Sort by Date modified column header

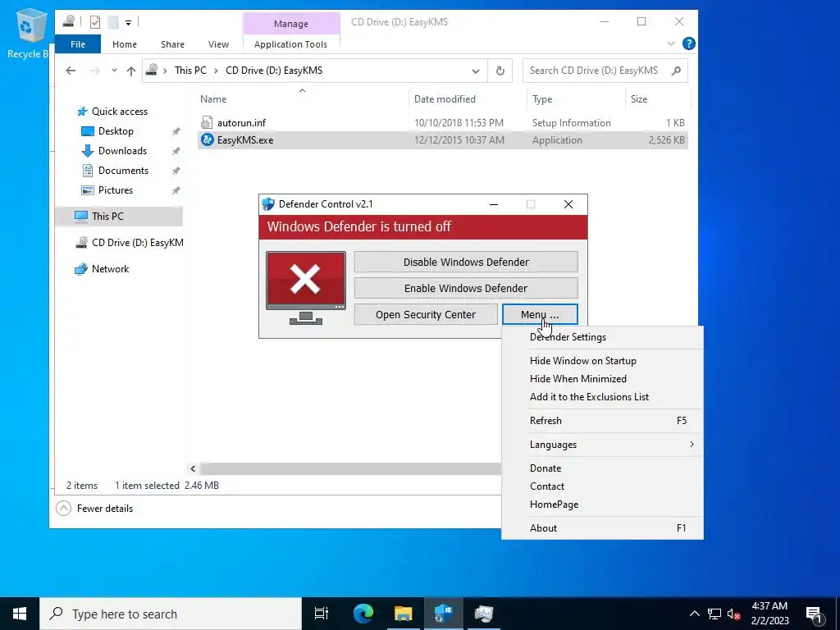[x=467, y=98]
